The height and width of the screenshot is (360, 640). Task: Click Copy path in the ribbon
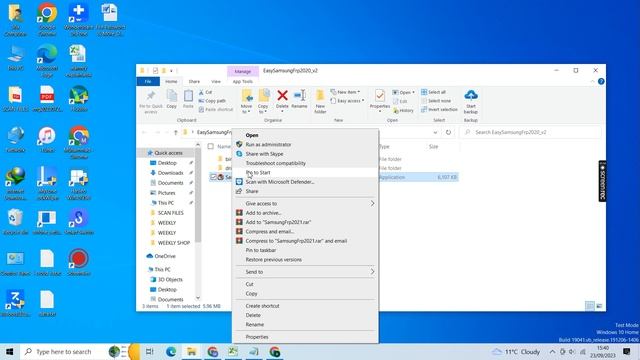[212, 101]
